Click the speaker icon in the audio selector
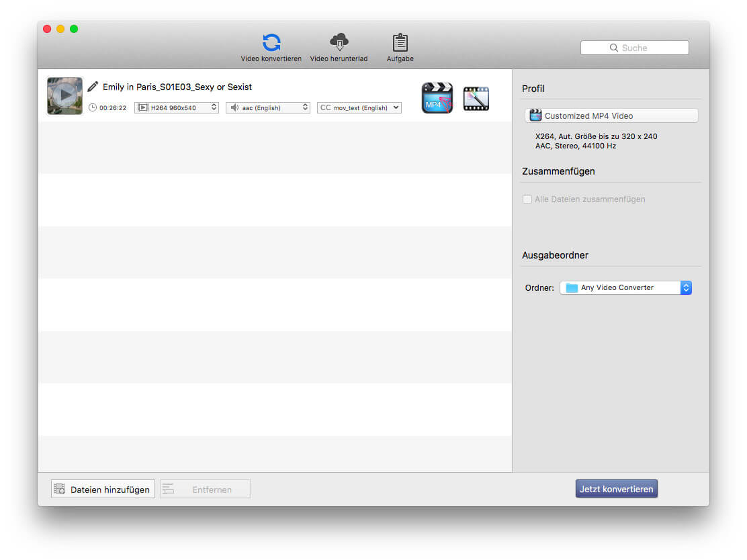Image resolution: width=747 pixels, height=560 pixels. pos(234,107)
